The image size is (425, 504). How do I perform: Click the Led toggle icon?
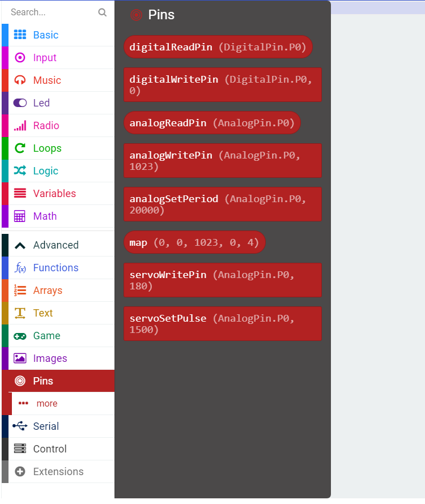click(x=20, y=103)
